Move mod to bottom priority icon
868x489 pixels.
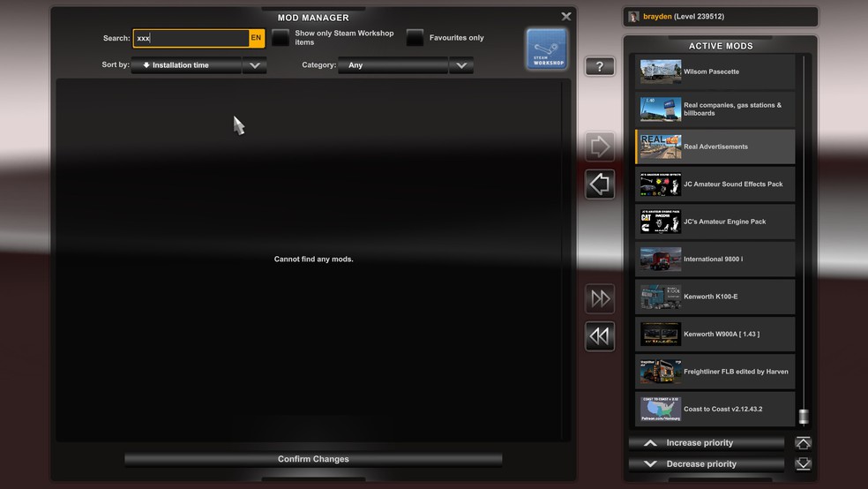803,464
